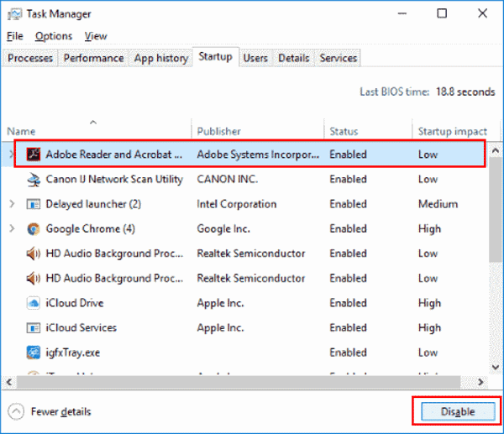Image resolution: width=504 pixels, height=434 pixels.
Task: Click the Adobe Reader and Acrobat icon
Action: (33, 154)
